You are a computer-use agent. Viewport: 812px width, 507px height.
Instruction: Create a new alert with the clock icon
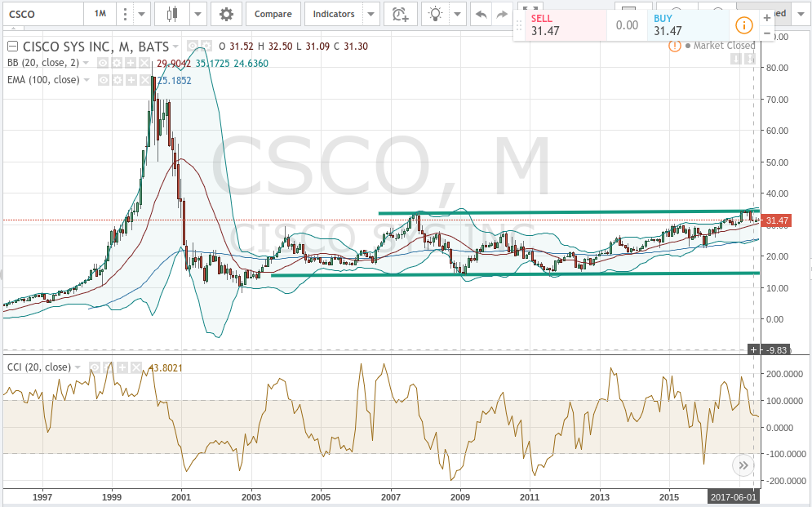(x=400, y=14)
